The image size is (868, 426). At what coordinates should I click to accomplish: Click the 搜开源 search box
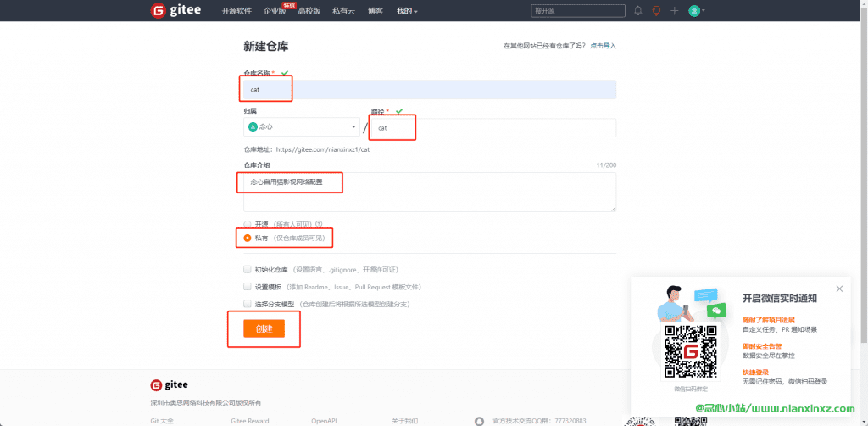point(578,10)
